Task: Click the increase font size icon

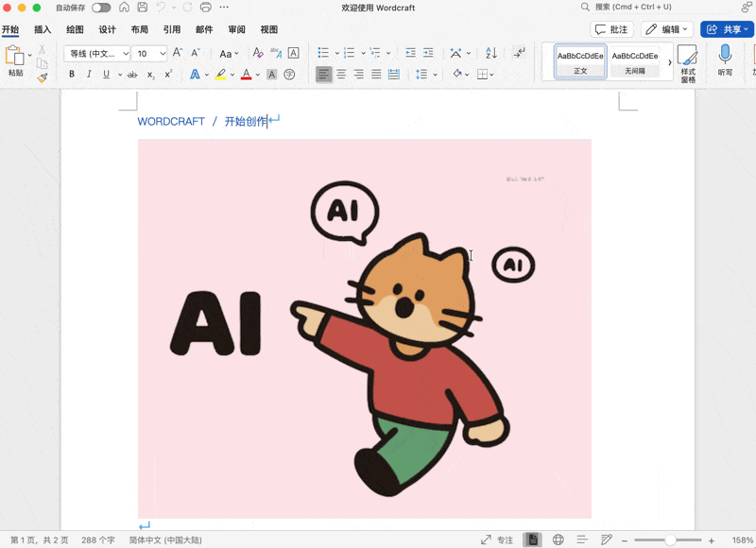Action: tap(178, 53)
